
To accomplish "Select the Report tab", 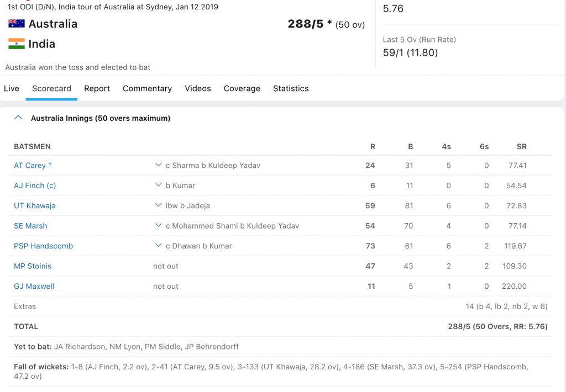I will click(x=97, y=88).
